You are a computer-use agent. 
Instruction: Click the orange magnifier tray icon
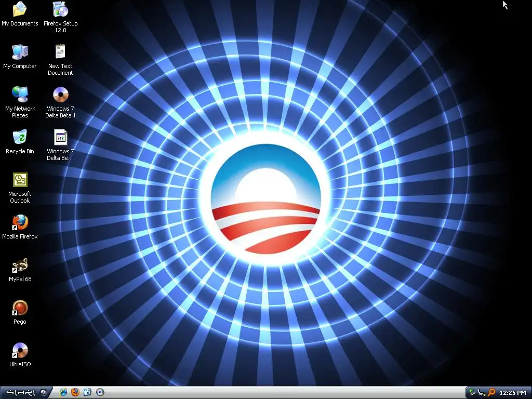pos(491,393)
